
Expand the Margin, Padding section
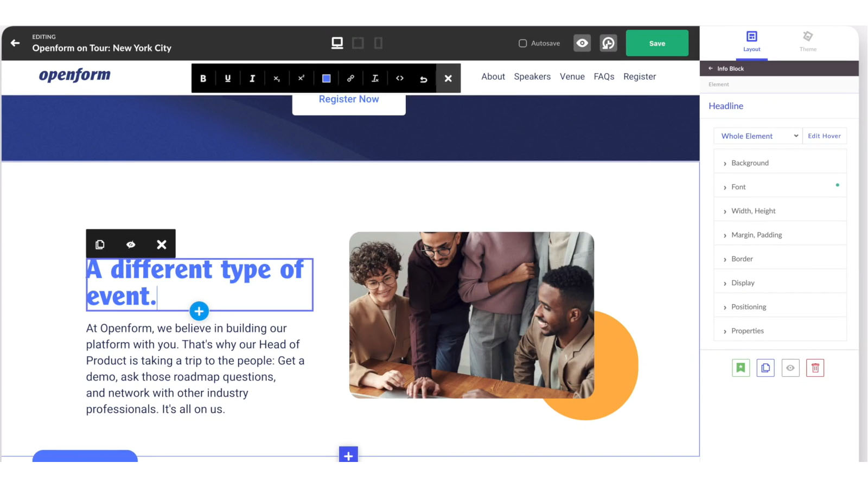tap(756, 235)
